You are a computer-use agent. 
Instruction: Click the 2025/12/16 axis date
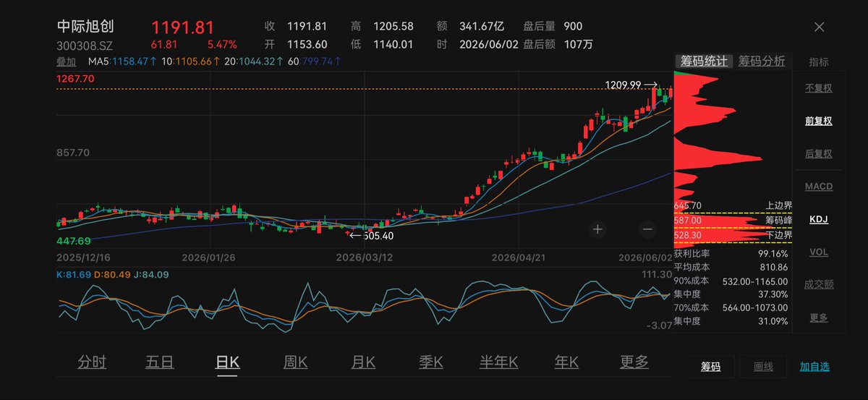pos(83,257)
